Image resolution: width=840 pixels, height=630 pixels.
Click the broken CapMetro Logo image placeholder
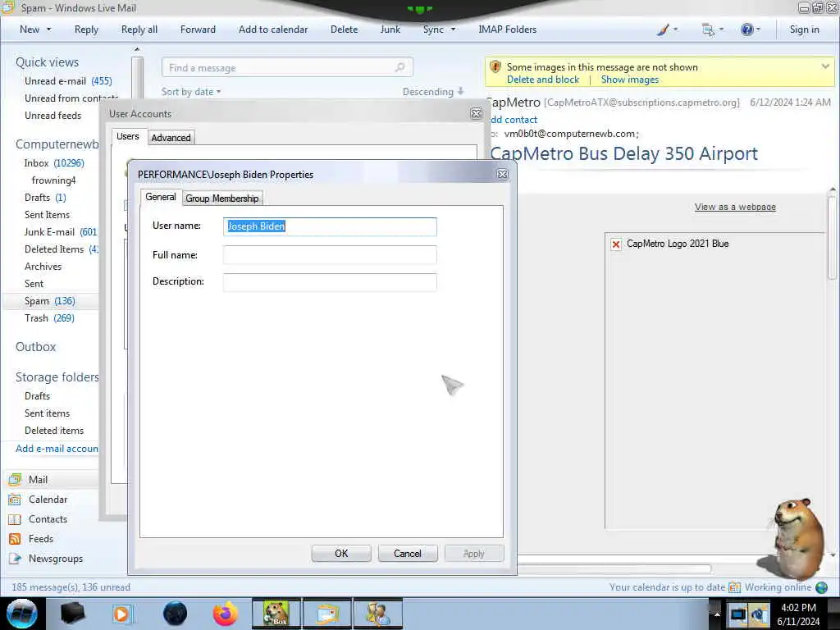click(616, 244)
